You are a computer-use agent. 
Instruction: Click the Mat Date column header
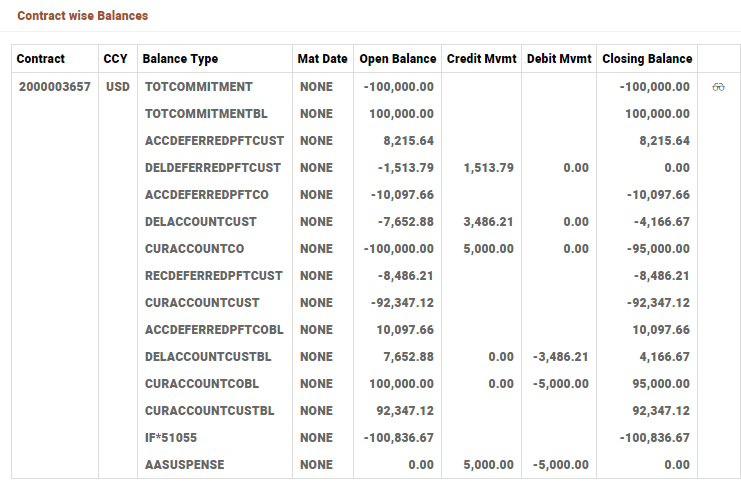(x=322, y=59)
